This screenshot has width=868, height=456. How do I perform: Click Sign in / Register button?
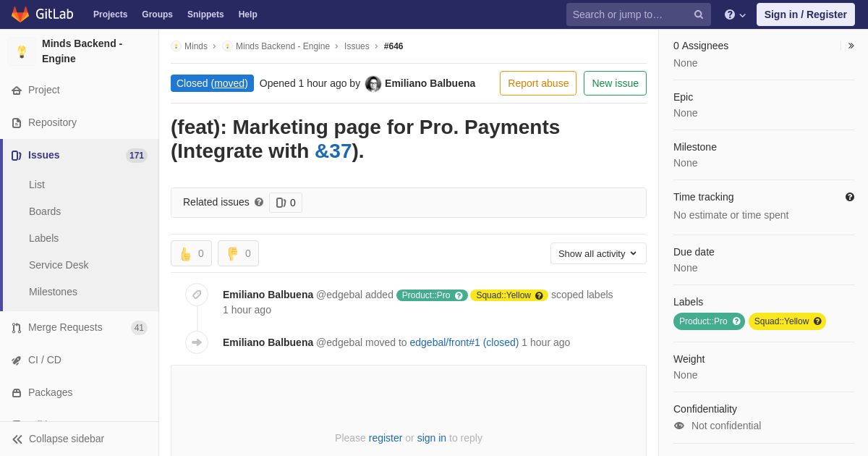point(806,14)
